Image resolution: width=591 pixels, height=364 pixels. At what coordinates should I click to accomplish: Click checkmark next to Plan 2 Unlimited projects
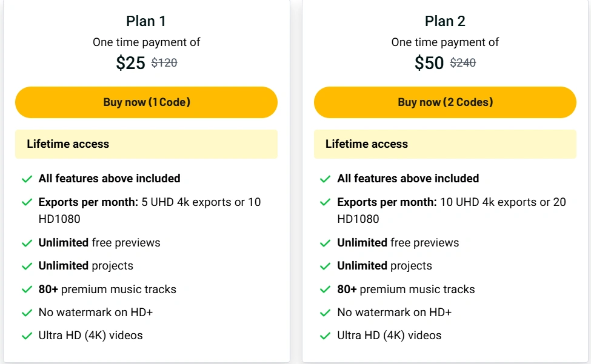point(326,266)
